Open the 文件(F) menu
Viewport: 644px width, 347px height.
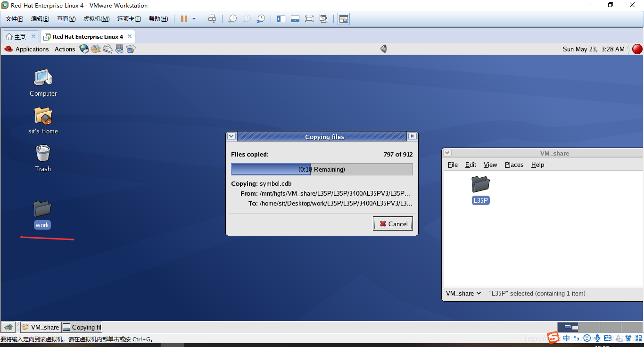click(x=15, y=19)
